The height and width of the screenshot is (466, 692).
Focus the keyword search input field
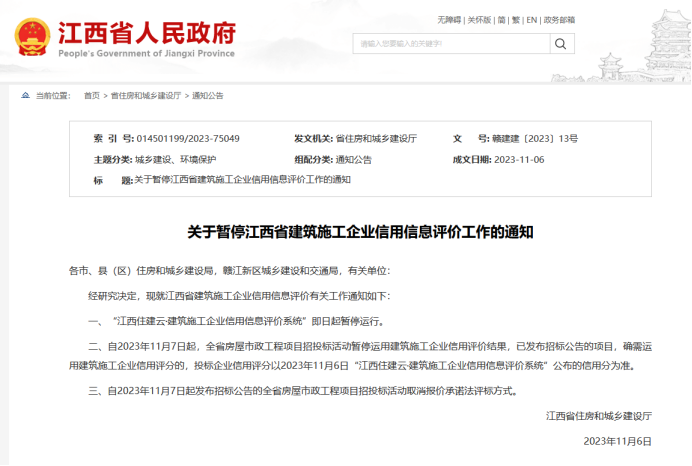coord(451,44)
